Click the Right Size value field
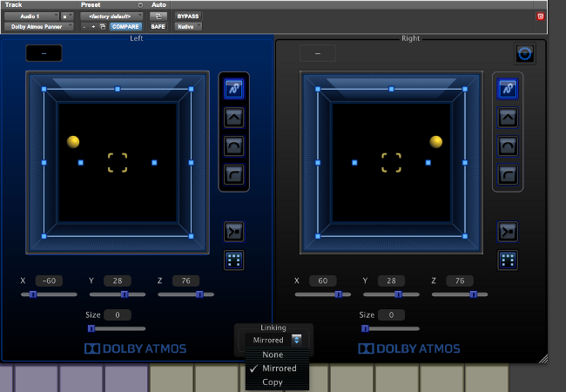 pyautogui.click(x=391, y=314)
